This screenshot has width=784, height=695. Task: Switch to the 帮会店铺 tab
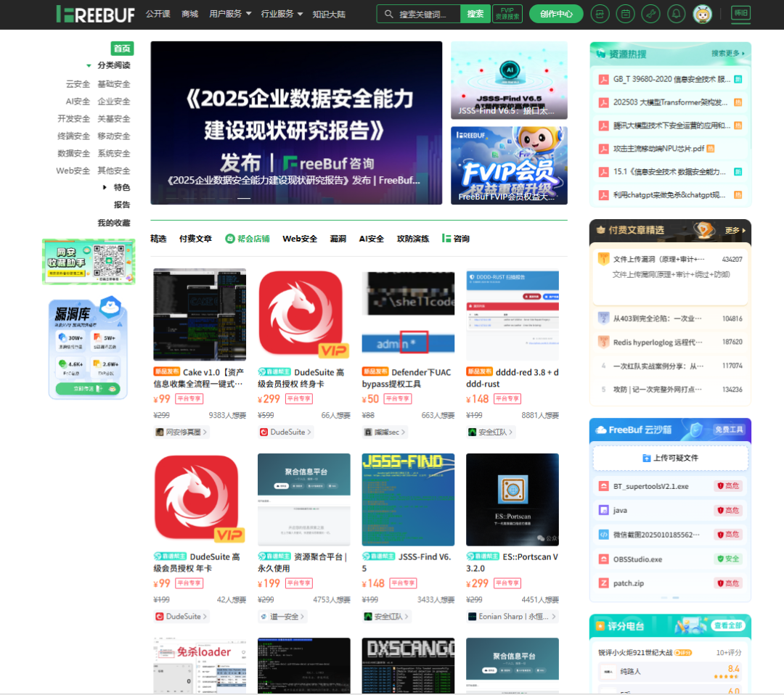248,239
